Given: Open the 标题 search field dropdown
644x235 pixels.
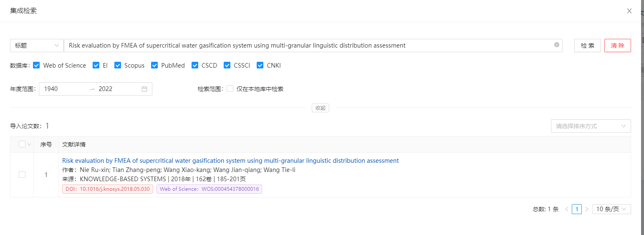Looking at the screenshot, I should (x=37, y=45).
